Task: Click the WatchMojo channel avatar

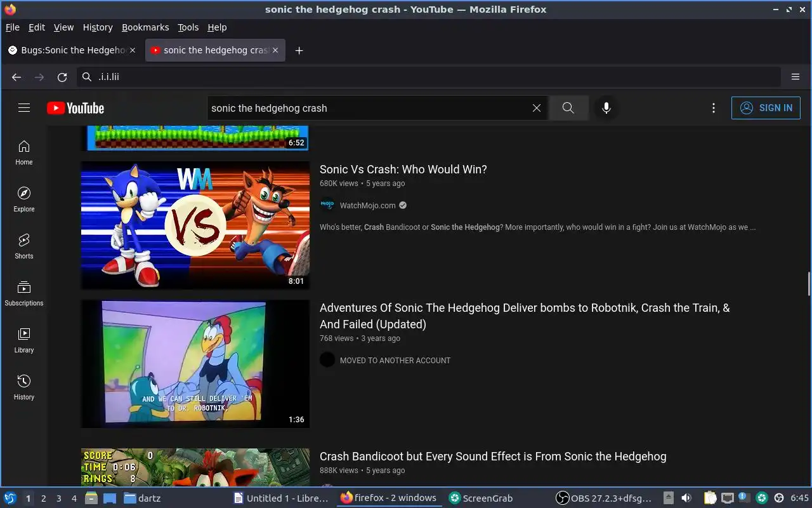Action: (x=327, y=205)
